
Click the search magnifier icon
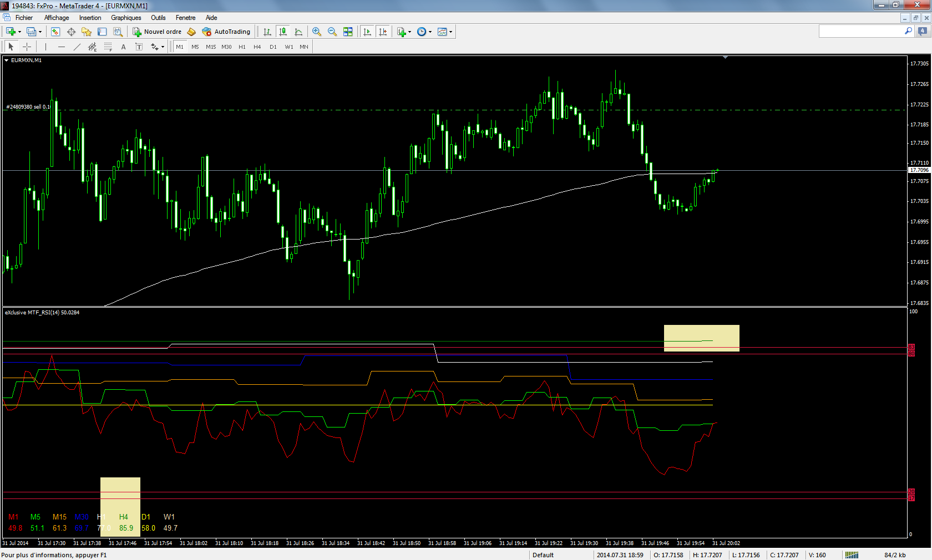coord(908,31)
